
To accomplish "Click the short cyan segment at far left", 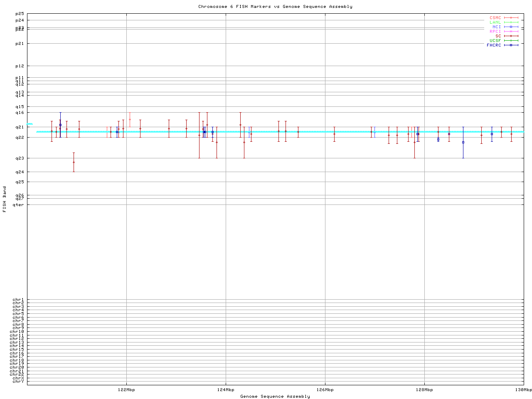I will [30, 124].
